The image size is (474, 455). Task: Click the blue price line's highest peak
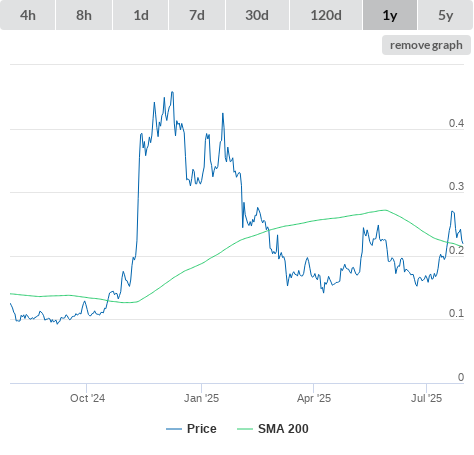(x=172, y=92)
